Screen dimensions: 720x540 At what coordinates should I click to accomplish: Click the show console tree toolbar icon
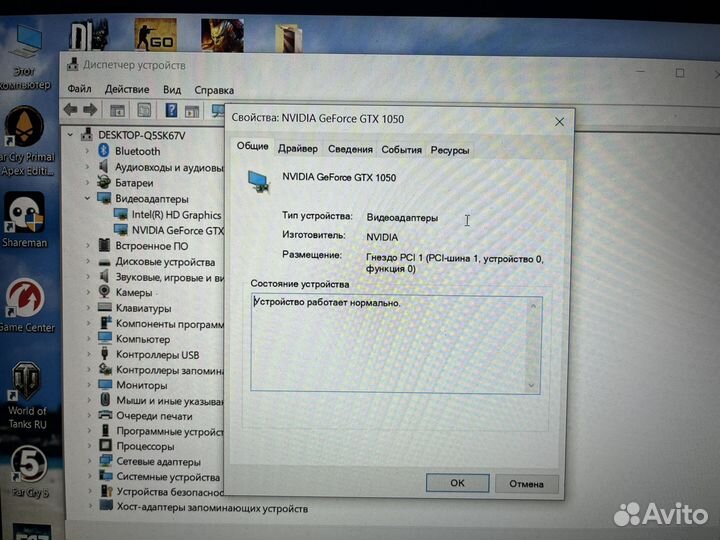tap(118, 110)
